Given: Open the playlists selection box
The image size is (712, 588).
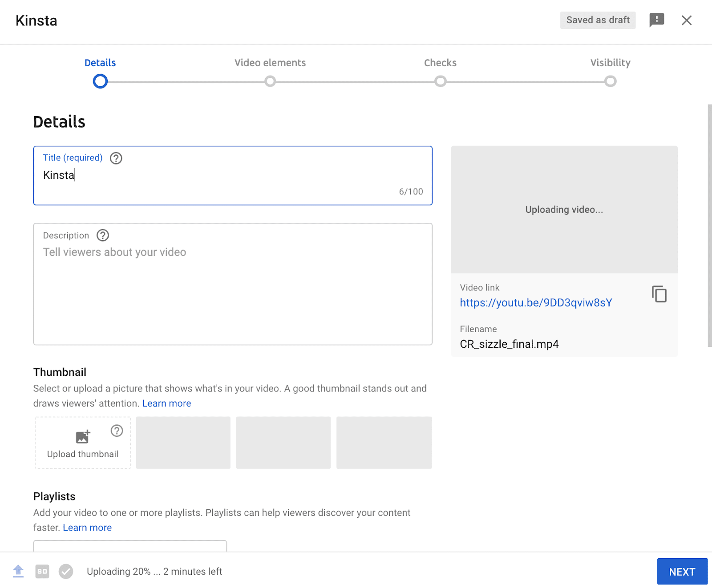Looking at the screenshot, I should tap(129, 548).
